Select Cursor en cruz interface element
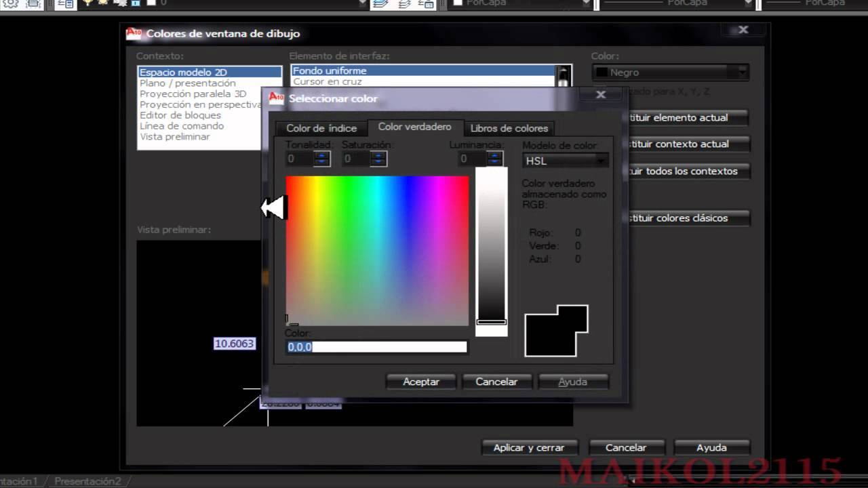868x488 pixels. [328, 81]
